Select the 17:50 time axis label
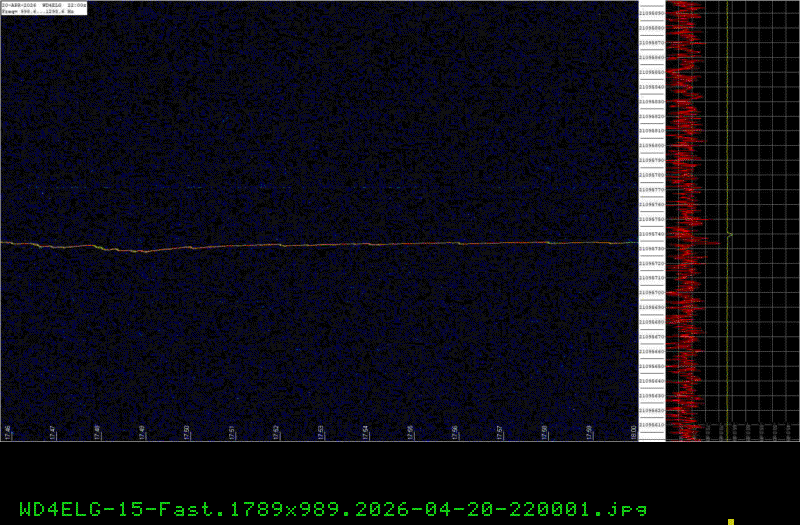 point(187,431)
